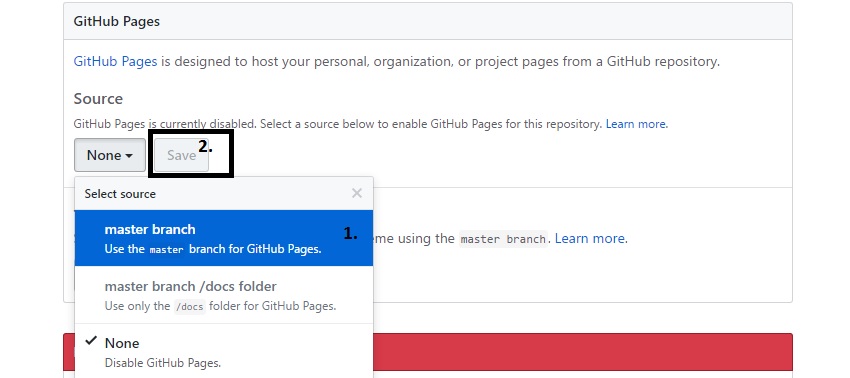850x378 pixels.
Task: Open the None source dropdown
Action: pos(110,155)
